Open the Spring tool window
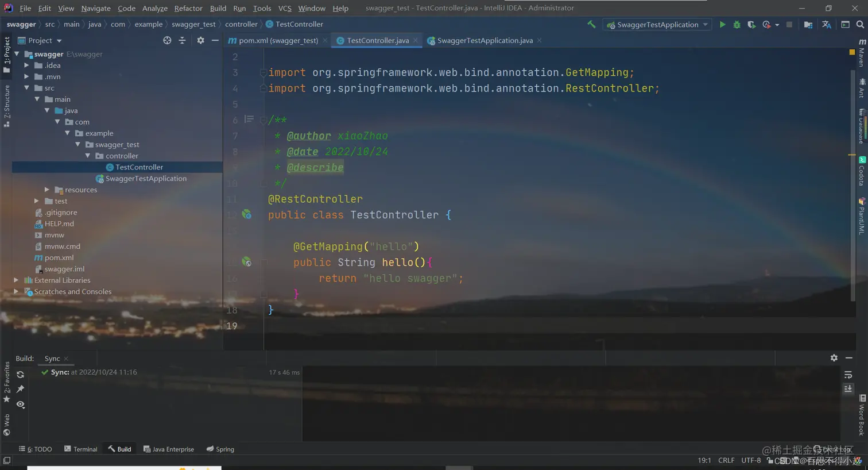The height and width of the screenshot is (470, 868). [220, 449]
